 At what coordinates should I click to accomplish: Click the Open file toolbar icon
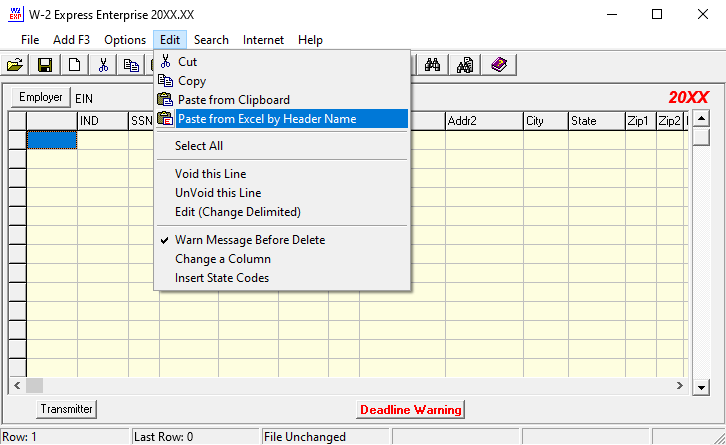(x=15, y=65)
